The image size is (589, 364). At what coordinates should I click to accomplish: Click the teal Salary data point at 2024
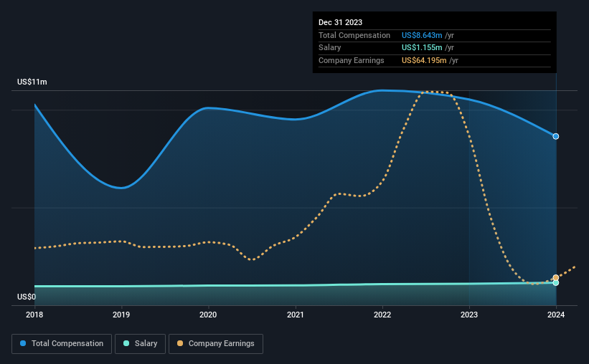point(555,283)
